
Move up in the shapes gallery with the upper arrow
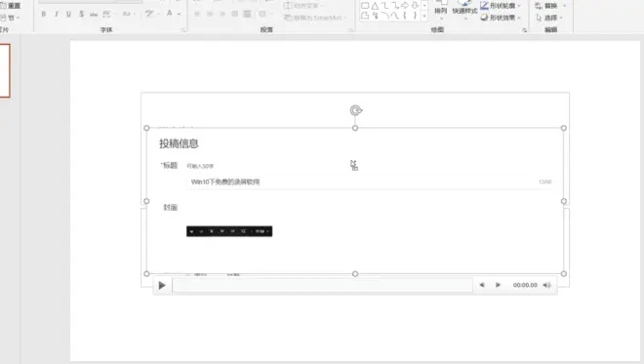(424, 6)
